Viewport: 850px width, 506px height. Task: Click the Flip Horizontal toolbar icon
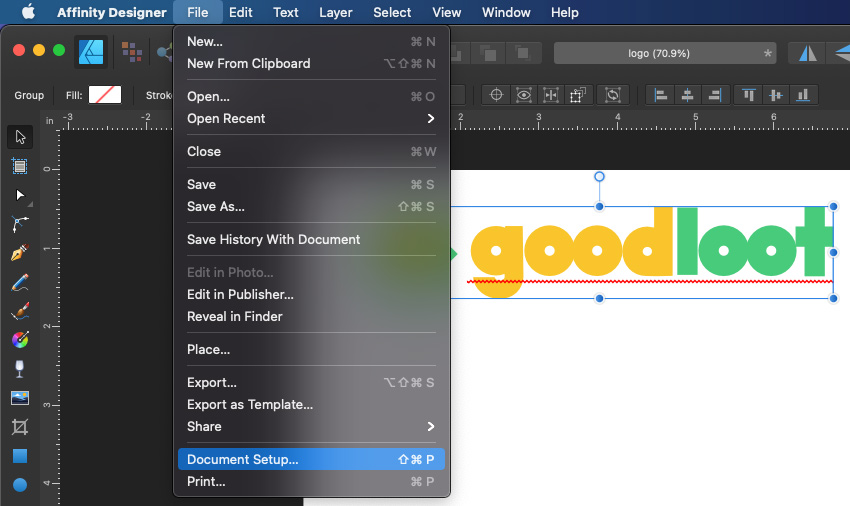point(808,53)
